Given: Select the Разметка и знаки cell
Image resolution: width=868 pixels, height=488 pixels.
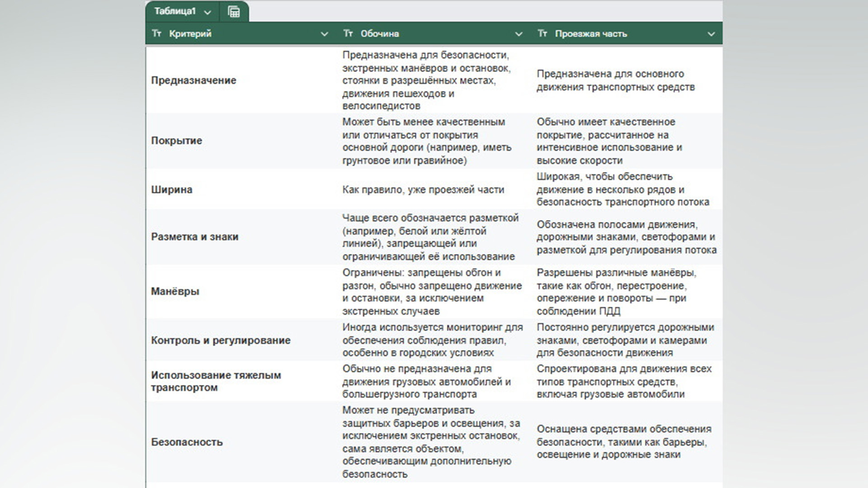Looking at the screenshot, I should coord(194,237).
